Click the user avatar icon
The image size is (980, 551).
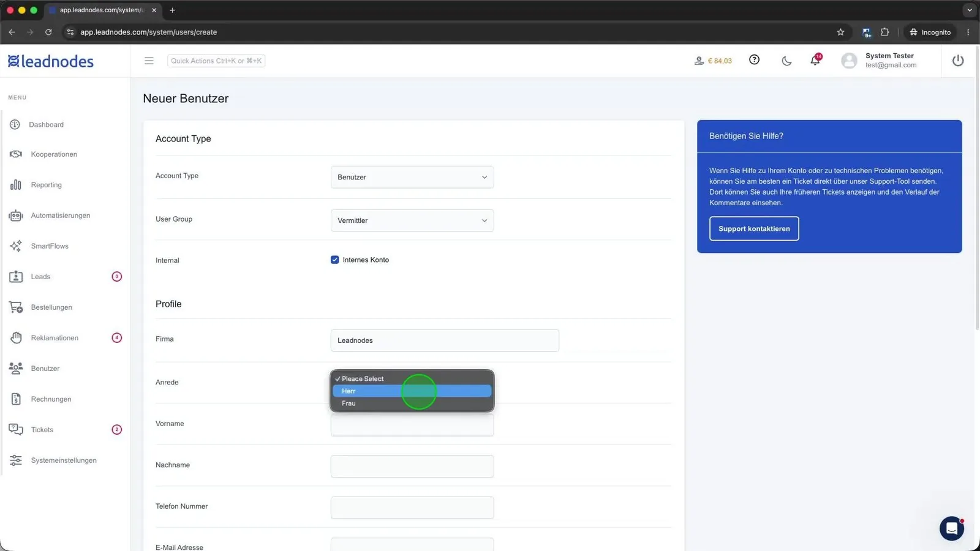[x=849, y=61]
